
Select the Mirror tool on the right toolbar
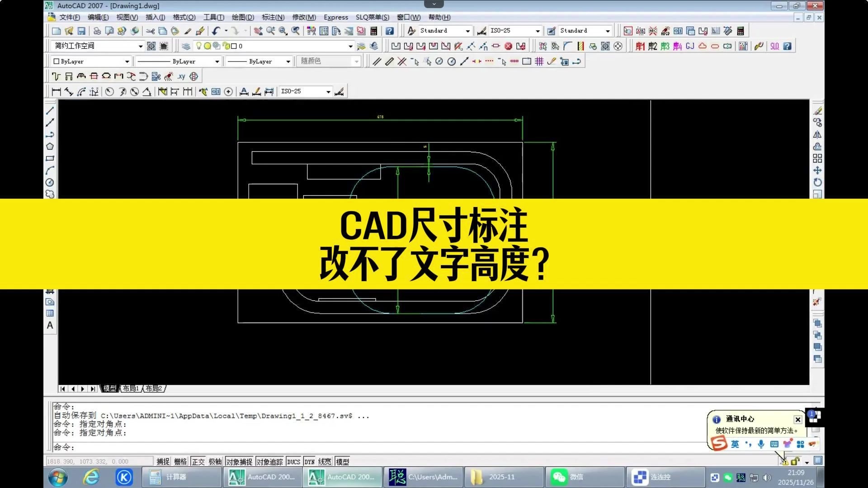pyautogui.click(x=817, y=135)
